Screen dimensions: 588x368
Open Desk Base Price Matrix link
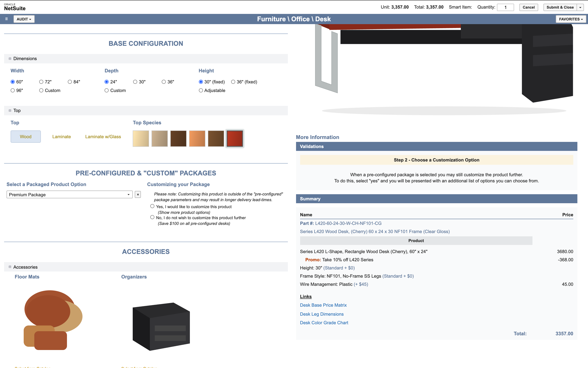323,305
